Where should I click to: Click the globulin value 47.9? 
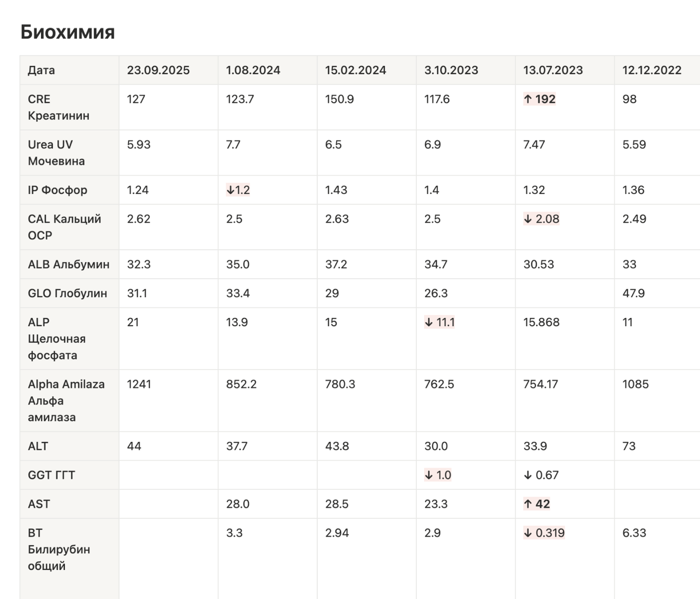633,293
